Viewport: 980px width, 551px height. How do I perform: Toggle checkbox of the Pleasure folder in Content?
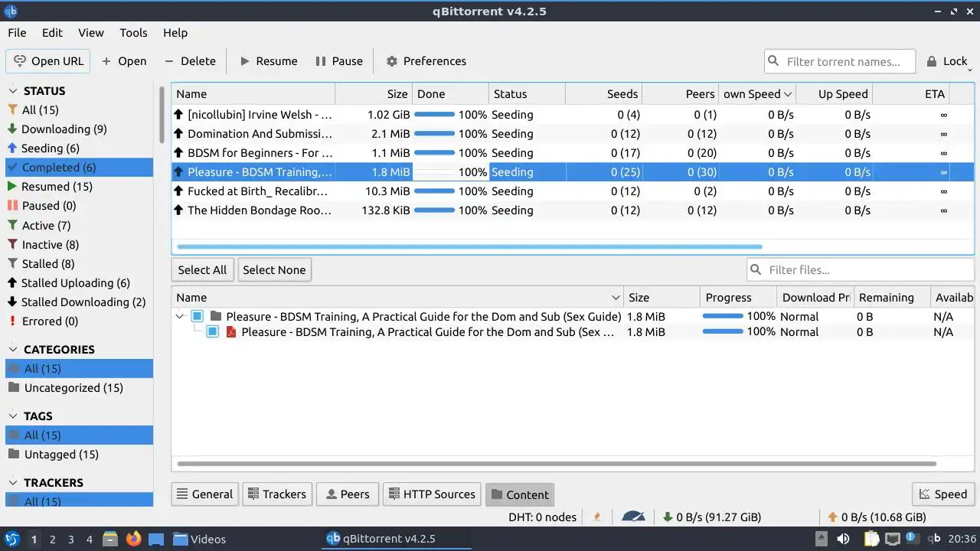pyautogui.click(x=197, y=317)
